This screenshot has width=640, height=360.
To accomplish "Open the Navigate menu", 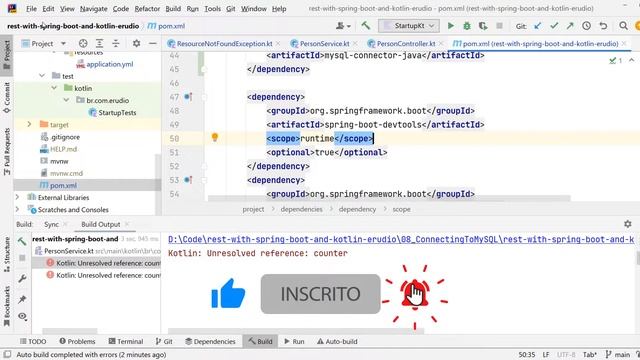I will point(93,9).
